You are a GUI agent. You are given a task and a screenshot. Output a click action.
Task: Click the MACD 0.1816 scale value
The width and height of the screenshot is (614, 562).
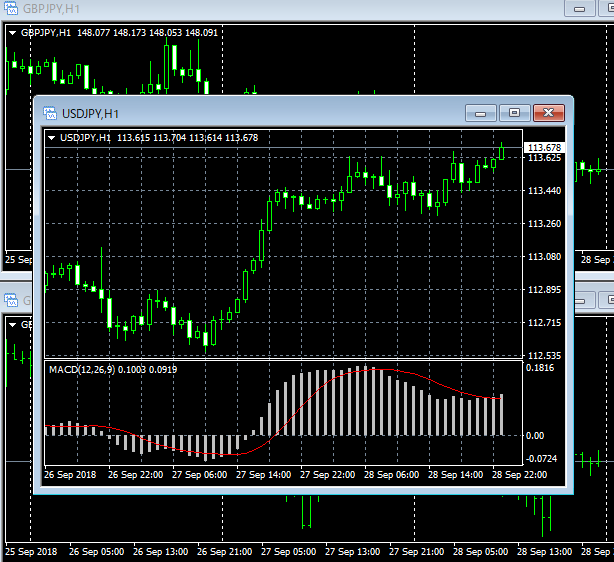541,368
